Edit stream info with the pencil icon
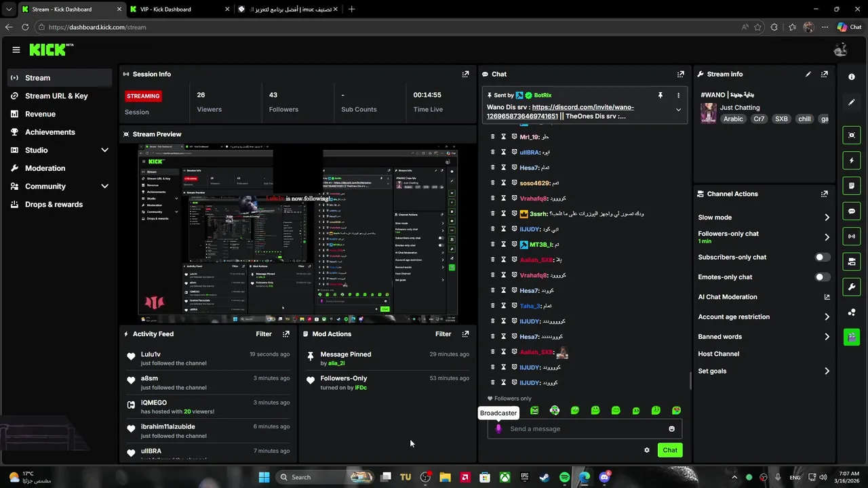 [x=808, y=74]
